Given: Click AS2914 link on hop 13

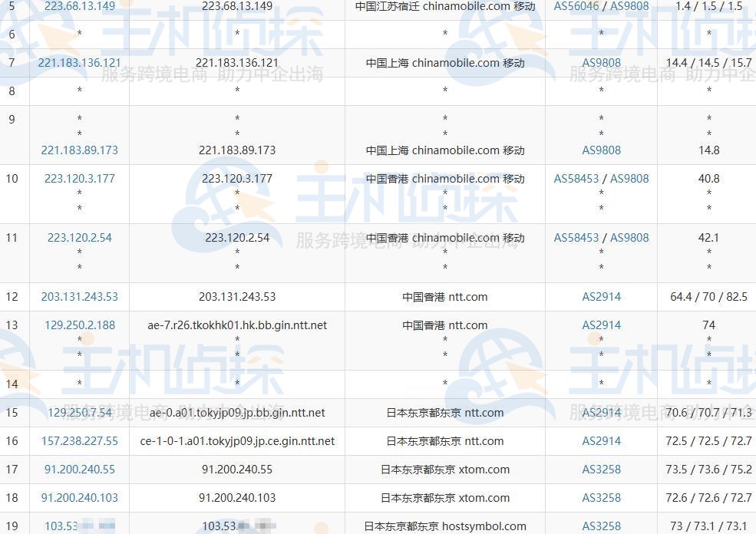Looking at the screenshot, I should click(601, 325).
